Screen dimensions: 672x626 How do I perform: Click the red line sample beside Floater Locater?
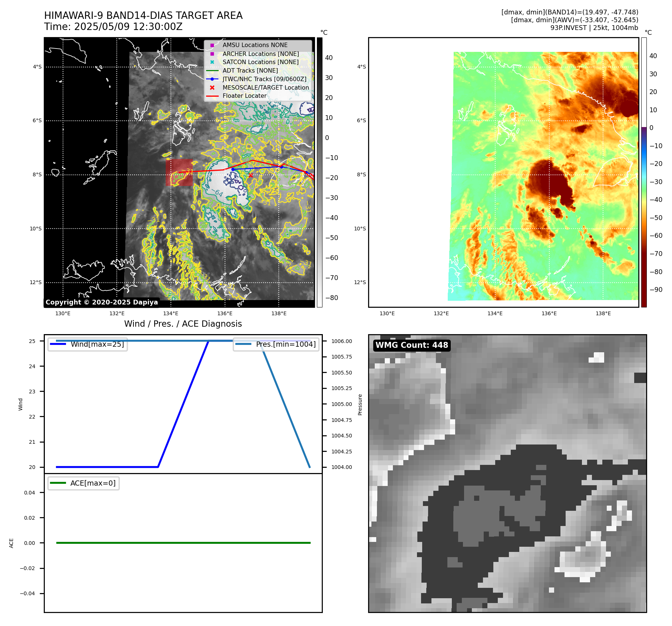tap(212, 96)
